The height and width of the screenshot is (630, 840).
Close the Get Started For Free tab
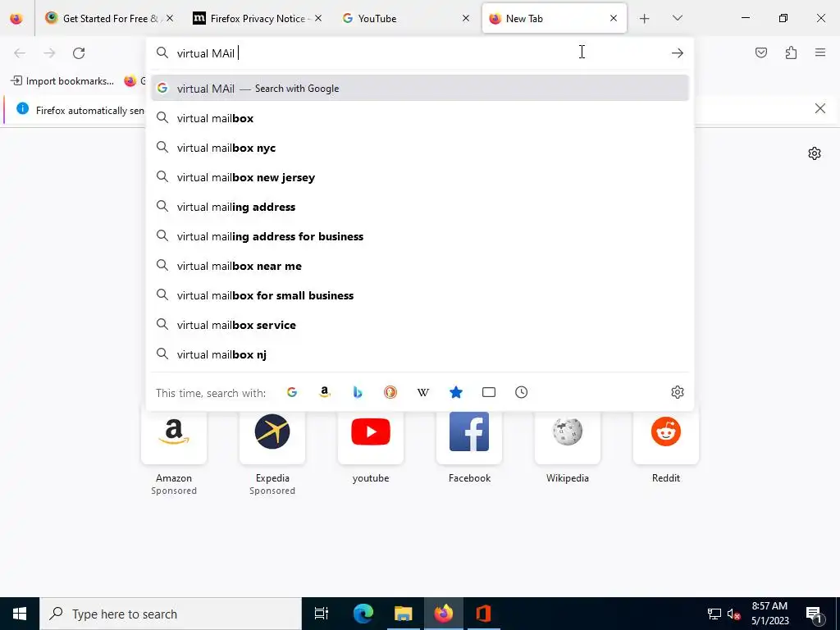[x=170, y=18]
